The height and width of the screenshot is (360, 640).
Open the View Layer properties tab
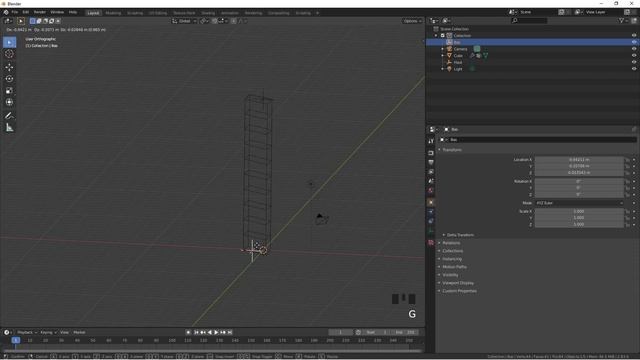click(431, 172)
